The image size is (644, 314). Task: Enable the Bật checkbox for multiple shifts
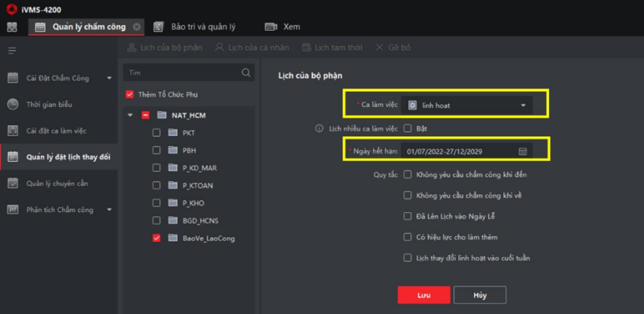point(407,129)
